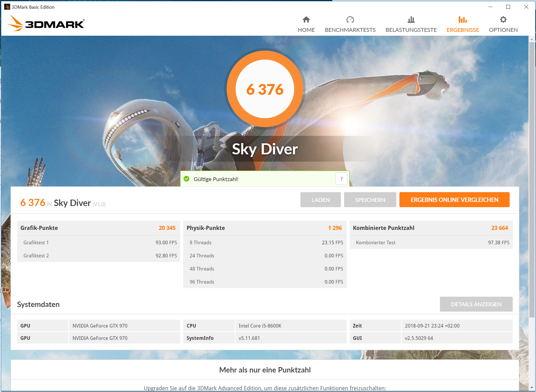
Task: Click 8 Threads row
Action: (x=265, y=242)
